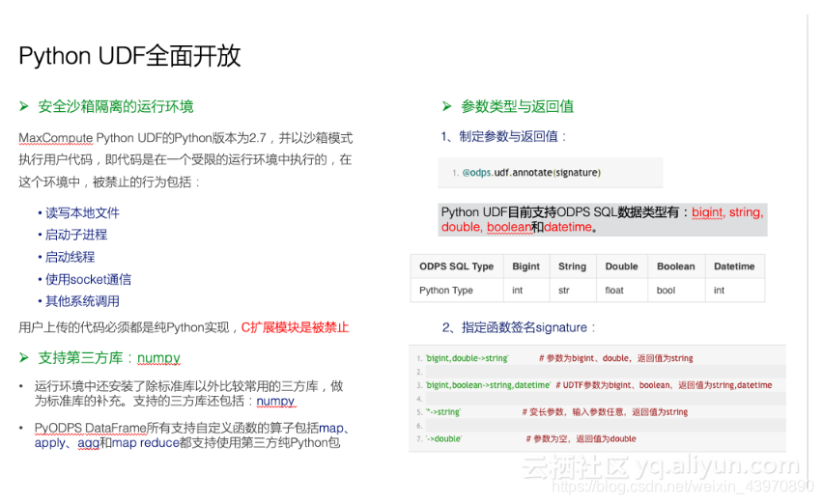Click bullet item '启动线程'

pyautogui.click(x=70, y=257)
